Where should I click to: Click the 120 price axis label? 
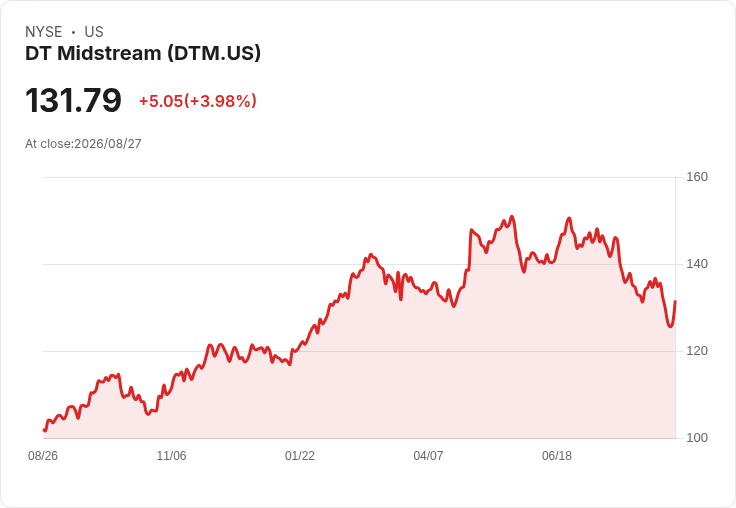697,351
